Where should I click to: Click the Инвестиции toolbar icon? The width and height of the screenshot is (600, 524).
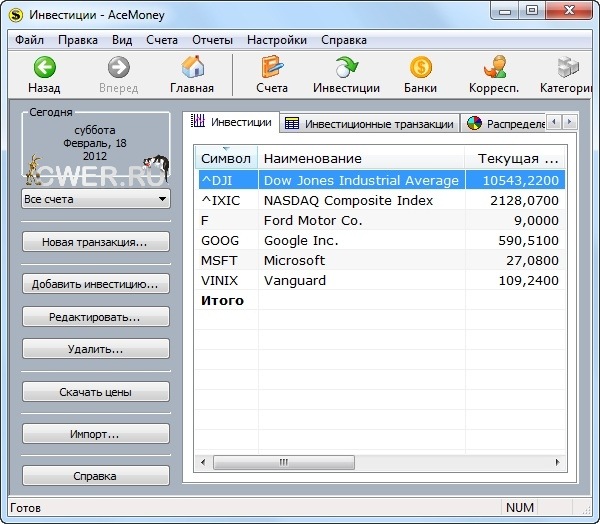click(346, 68)
